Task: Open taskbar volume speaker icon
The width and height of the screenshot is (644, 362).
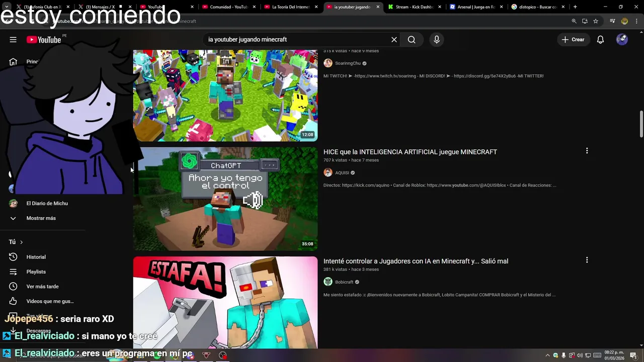Action: tap(580, 355)
